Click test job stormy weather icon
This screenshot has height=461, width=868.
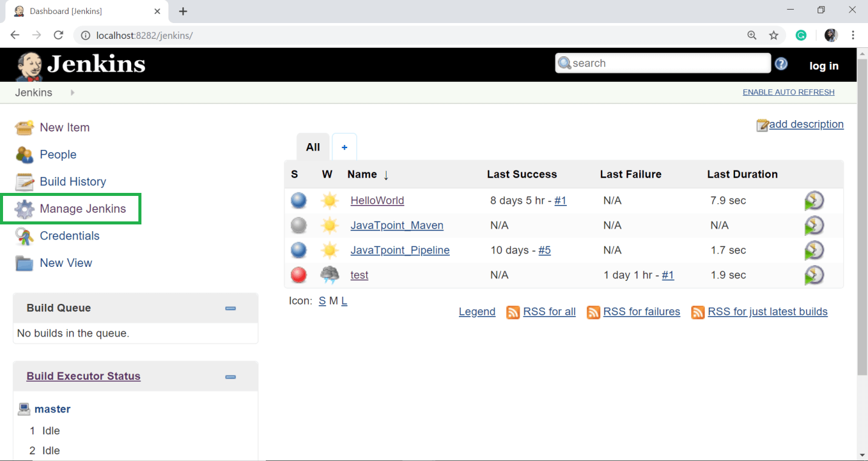click(x=330, y=275)
